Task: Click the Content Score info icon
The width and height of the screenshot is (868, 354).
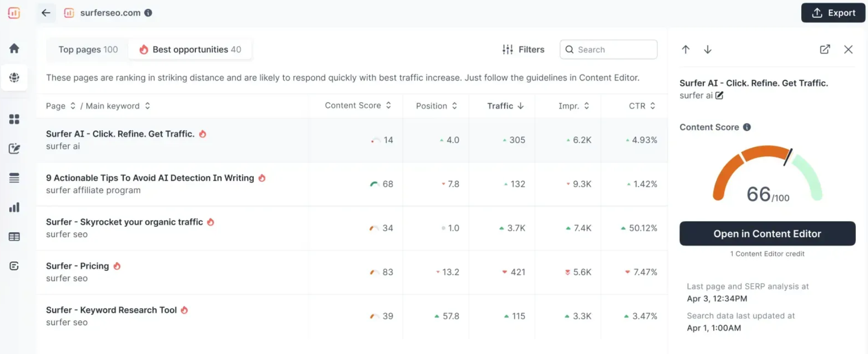Action: point(747,127)
